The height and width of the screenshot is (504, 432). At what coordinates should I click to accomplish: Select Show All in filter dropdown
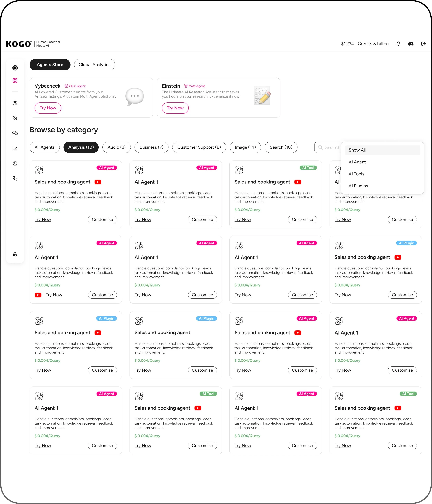click(x=382, y=150)
